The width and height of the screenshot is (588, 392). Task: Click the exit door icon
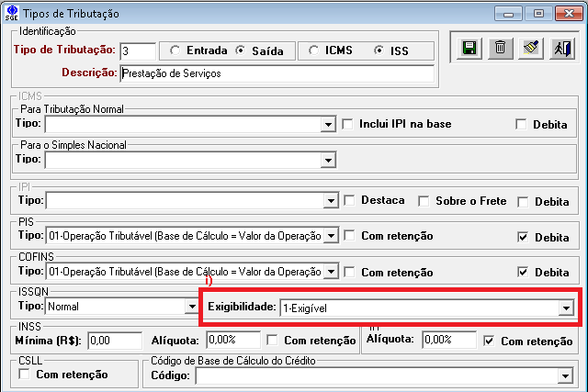pyautogui.click(x=560, y=50)
